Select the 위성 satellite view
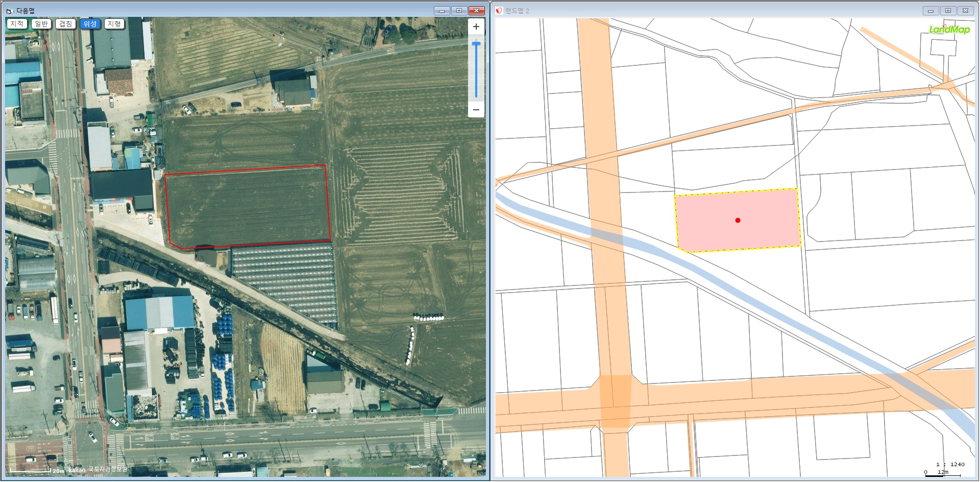This screenshot has width=980, height=482. point(90,24)
